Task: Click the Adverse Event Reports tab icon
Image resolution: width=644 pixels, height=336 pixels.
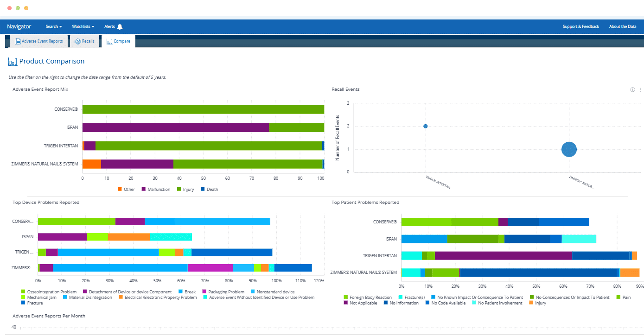Action: (x=18, y=41)
